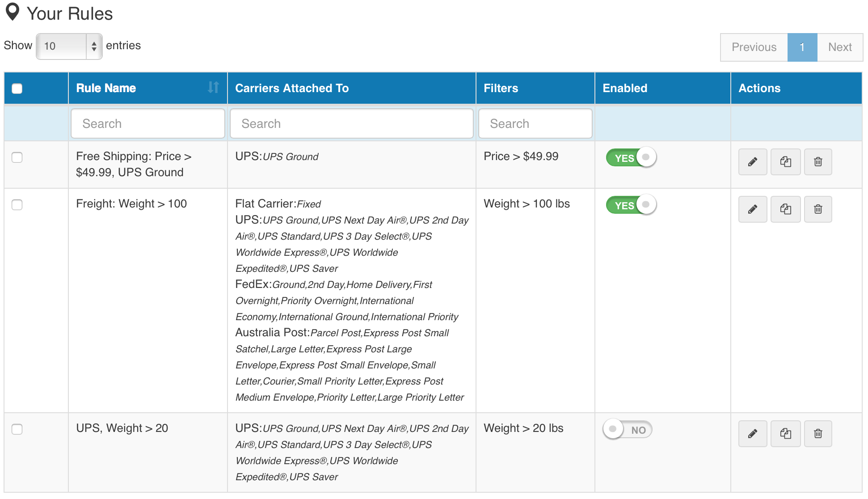
Task: Duplicate the UPS, Weight > 20 rule
Action: [785, 434]
